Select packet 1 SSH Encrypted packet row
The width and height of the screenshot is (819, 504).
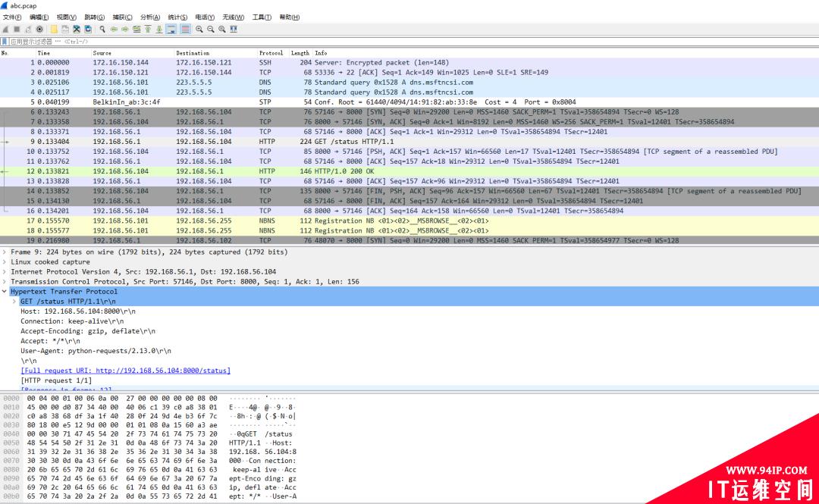point(409,62)
